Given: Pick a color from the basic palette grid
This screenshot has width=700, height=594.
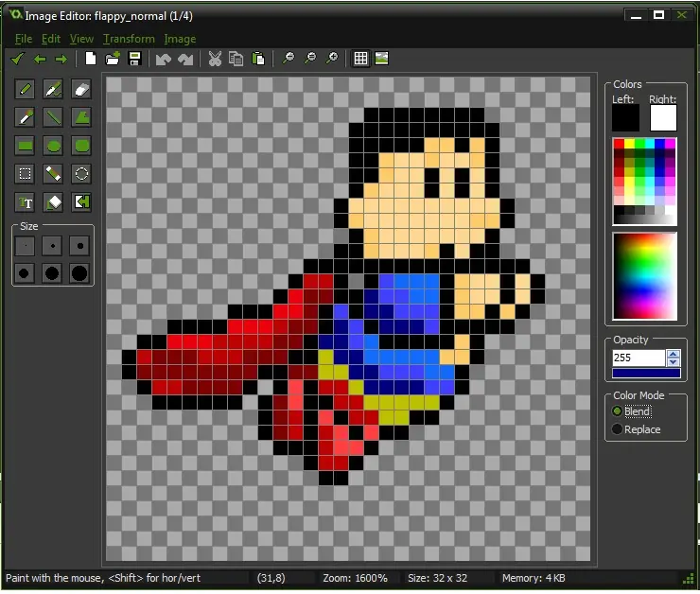Looking at the screenshot, I should tap(644, 182).
